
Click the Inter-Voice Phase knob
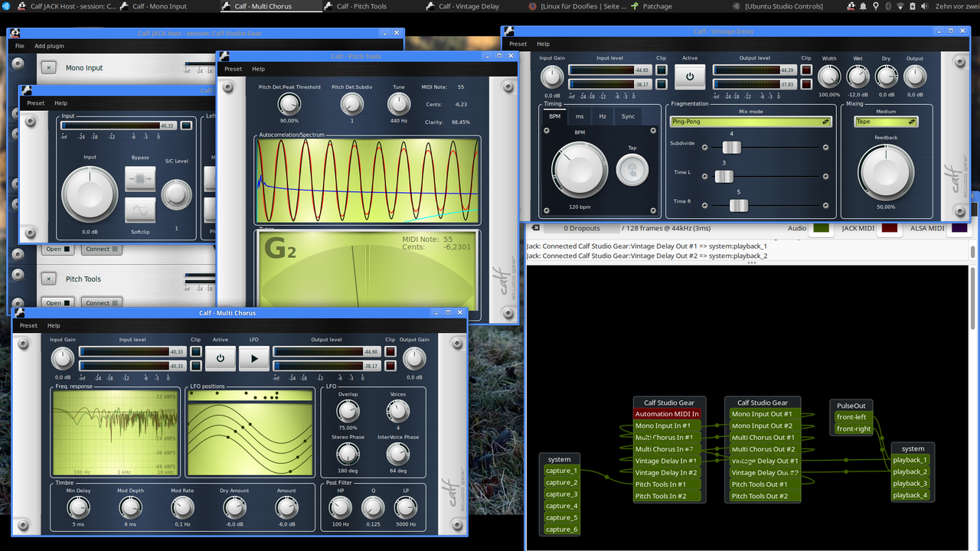click(x=398, y=454)
